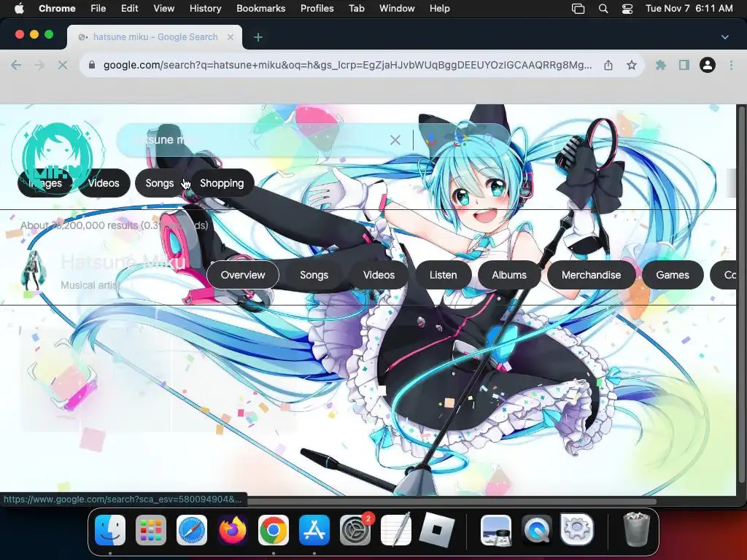Open gear settings app in dock
Screen dimensions: 747x560
click(x=577, y=529)
